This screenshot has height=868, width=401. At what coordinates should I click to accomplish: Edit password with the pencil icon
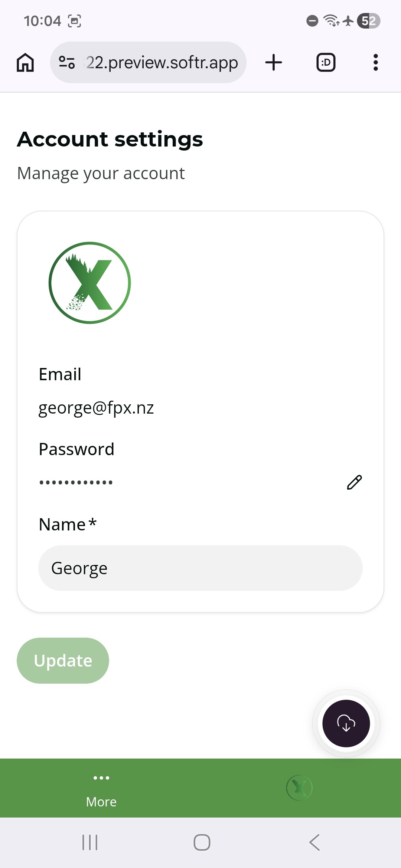point(354,482)
